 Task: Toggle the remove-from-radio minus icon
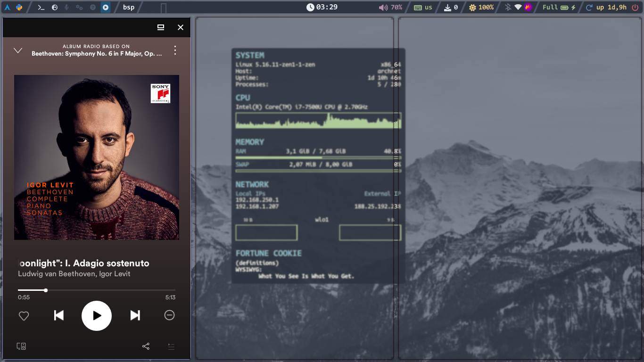[x=169, y=315]
